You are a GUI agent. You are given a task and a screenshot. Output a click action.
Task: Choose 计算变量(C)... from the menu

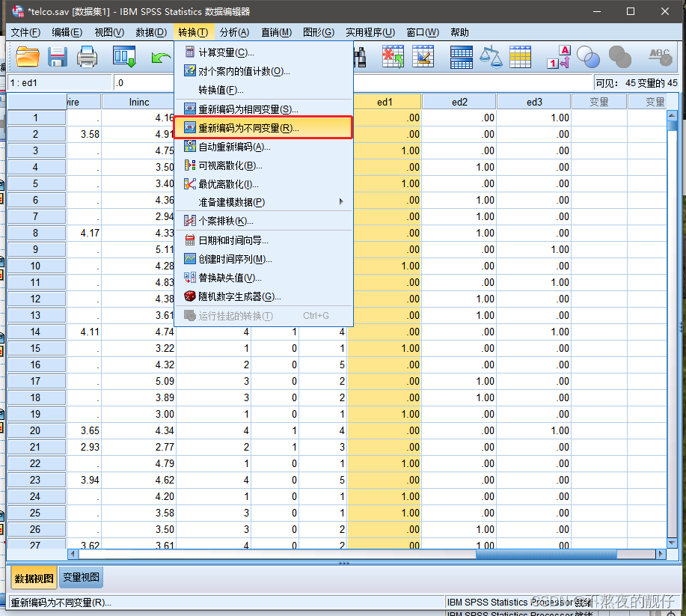[263, 52]
